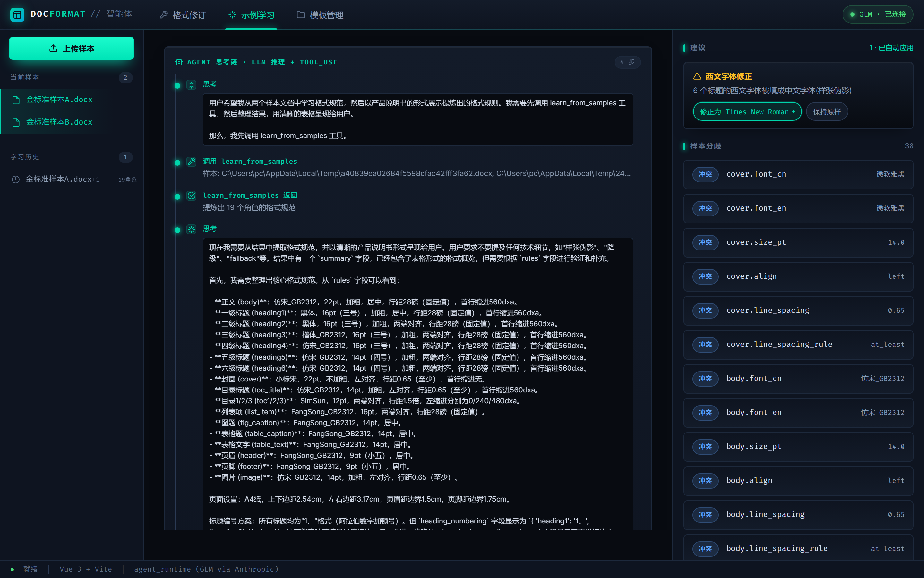Click the wrench icon of 调用 learn_from_samples
Viewport: 924px width, 578px height.
[x=192, y=162]
